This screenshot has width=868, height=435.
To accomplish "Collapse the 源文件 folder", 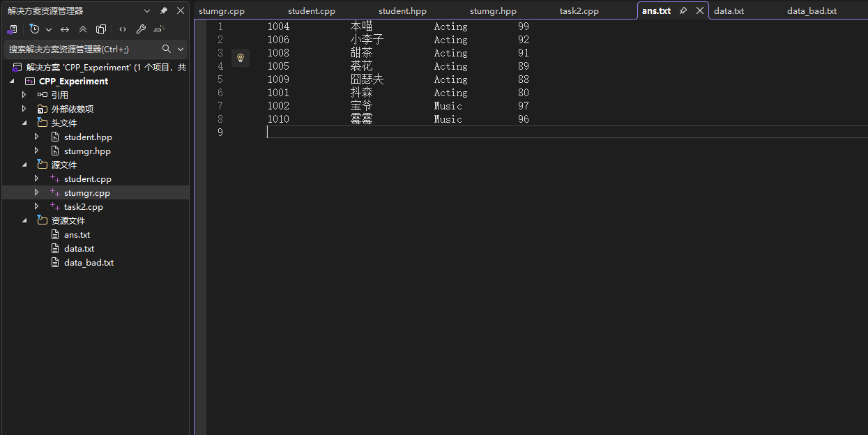I will pyautogui.click(x=24, y=165).
